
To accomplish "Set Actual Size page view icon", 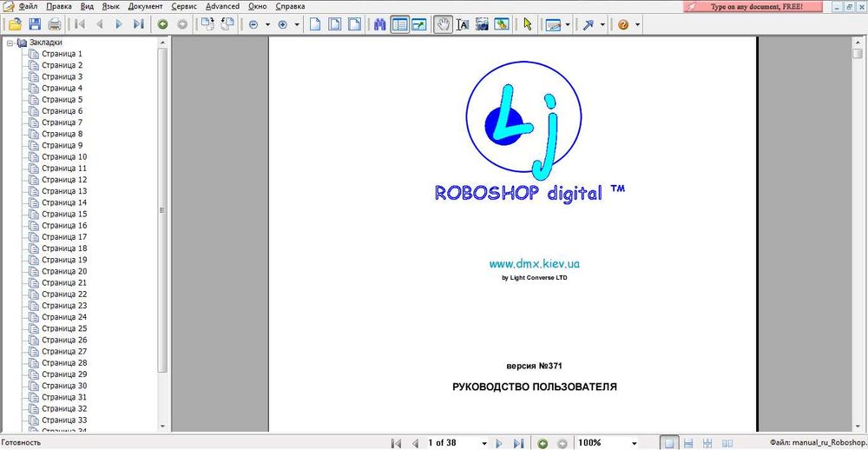I will point(315,24).
